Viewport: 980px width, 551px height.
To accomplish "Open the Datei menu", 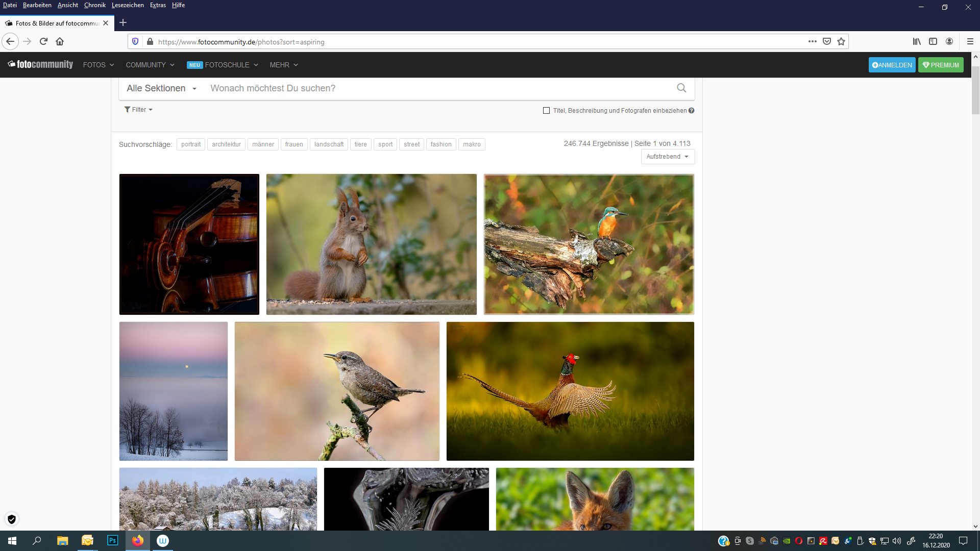I will 10,5.
